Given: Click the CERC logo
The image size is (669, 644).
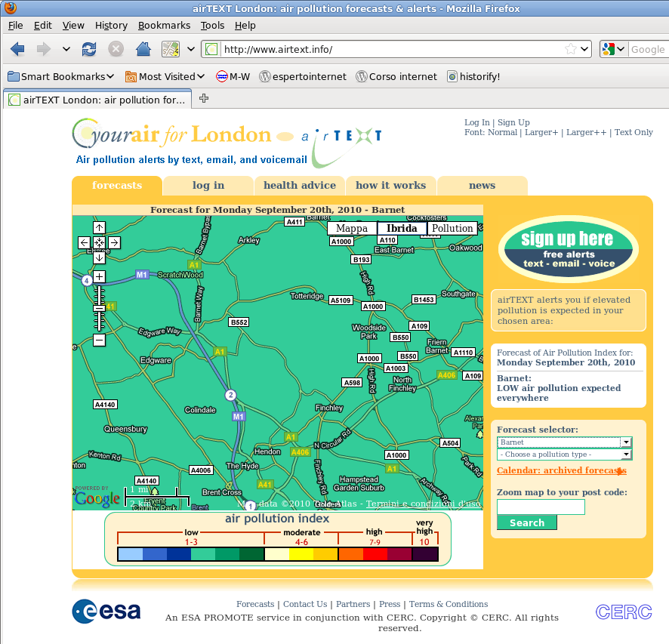Looking at the screenshot, I should click(624, 612).
